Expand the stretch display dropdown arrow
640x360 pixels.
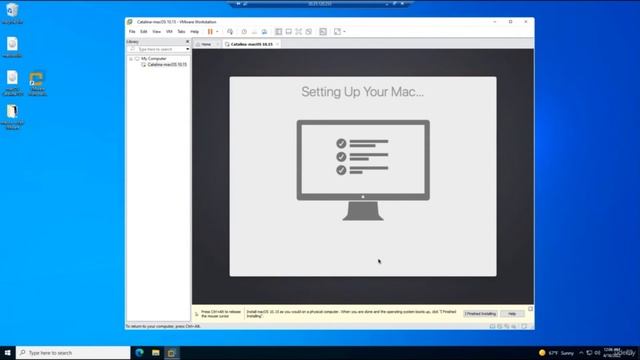(344, 31)
